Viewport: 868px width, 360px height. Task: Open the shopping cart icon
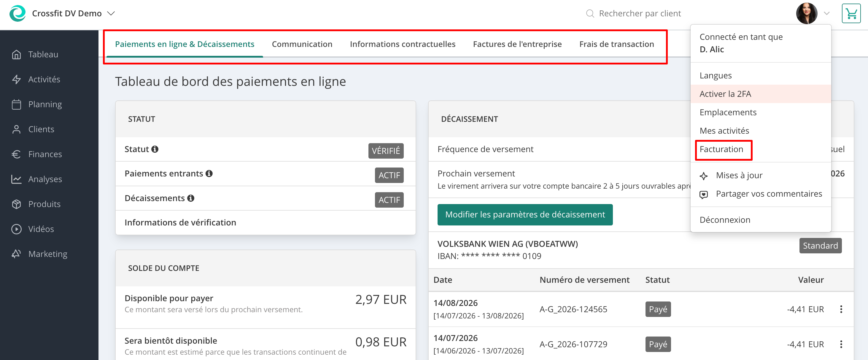tap(851, 13)
